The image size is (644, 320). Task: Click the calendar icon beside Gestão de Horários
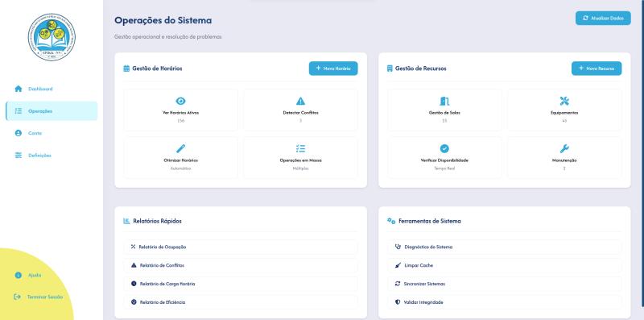pyautogui.click(x=126, y=69)
